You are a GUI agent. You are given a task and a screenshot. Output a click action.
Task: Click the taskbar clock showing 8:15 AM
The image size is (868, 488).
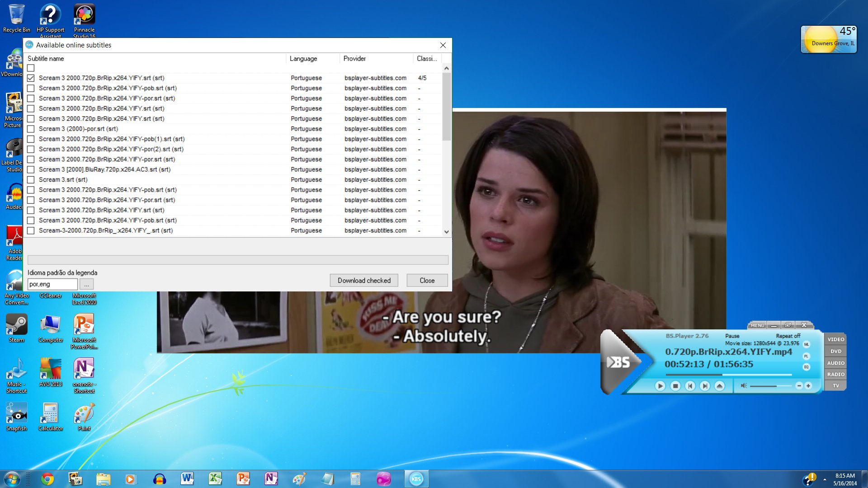pos(845,479)
